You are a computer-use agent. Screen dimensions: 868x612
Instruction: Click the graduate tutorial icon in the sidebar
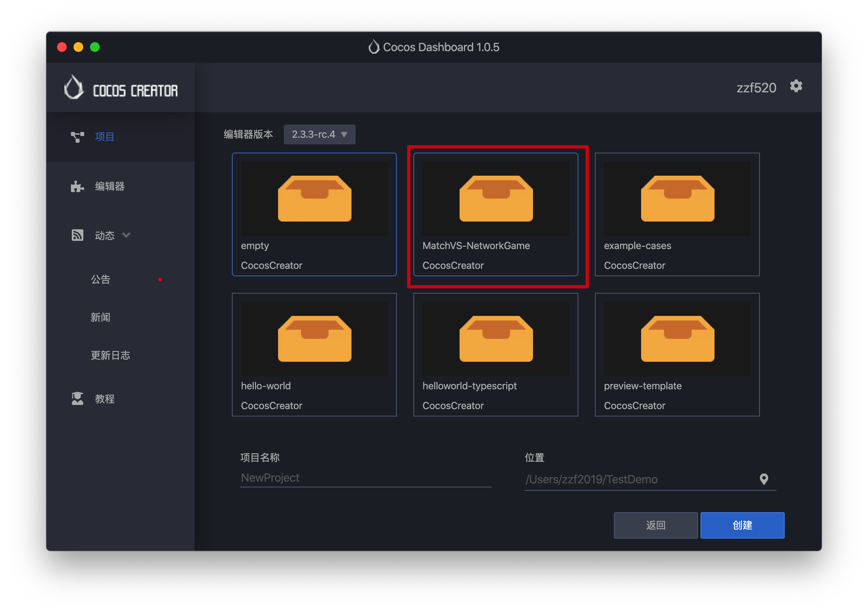(x=77, y=399)
